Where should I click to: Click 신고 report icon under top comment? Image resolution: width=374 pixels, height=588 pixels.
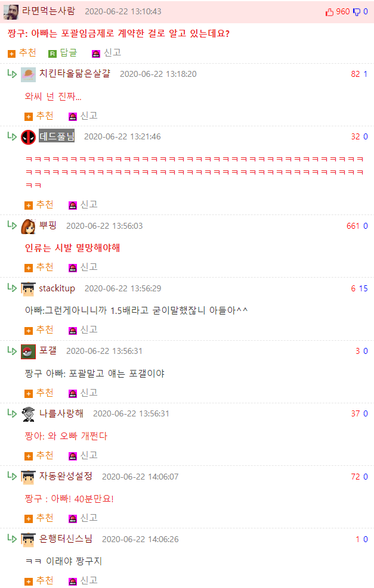pos(96,54)
